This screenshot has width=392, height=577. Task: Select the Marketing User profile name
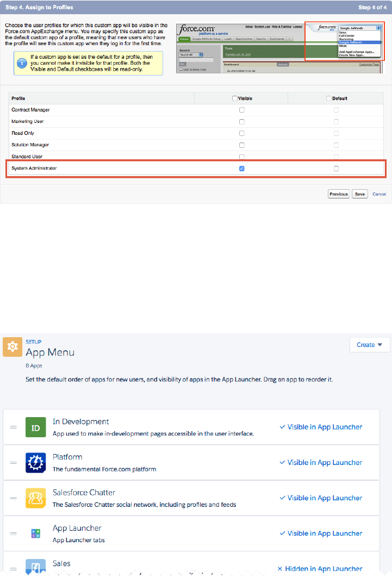pos(28,121)
